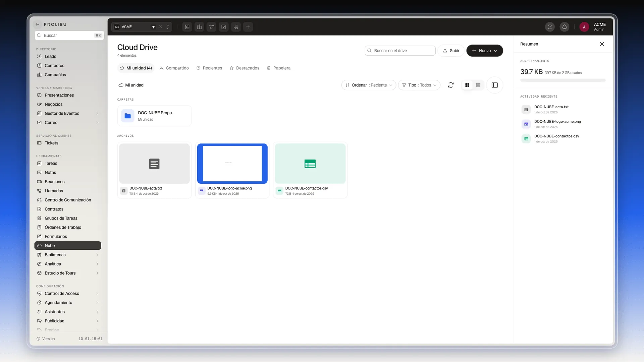Switch to grid view
This screenshot has width=644, height=362.
[467, 85]
